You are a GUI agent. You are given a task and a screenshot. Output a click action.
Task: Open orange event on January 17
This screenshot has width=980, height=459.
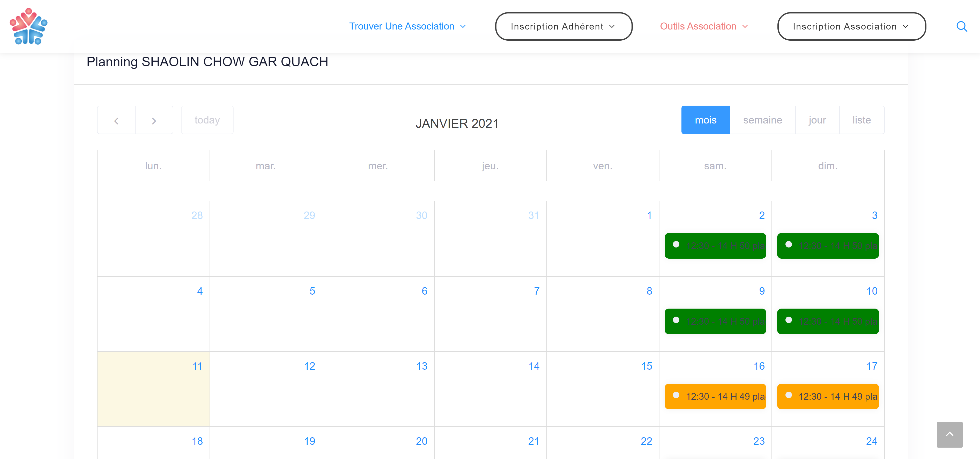[x=827, y=396]
